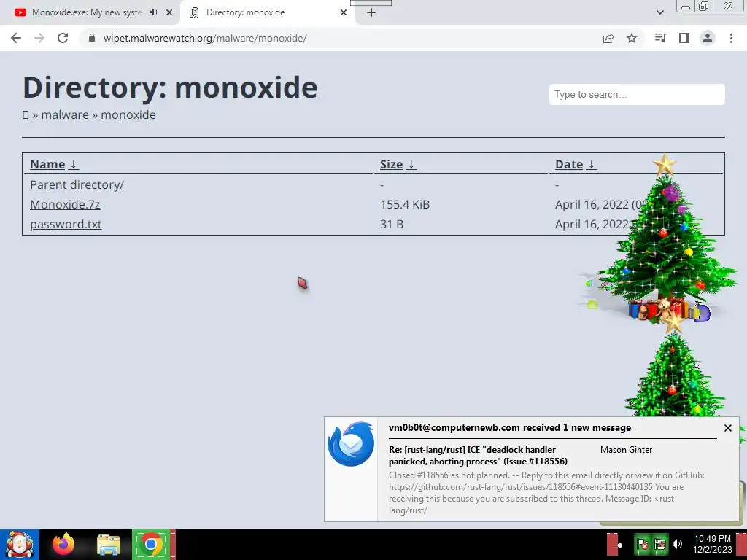
Task: Select the 31 B size cell
Action: click(392, 225)
